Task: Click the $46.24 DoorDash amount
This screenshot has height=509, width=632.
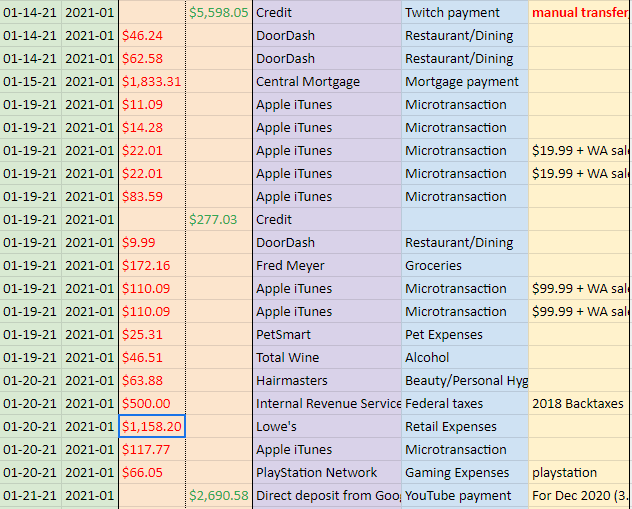Action: coord(152,35)
